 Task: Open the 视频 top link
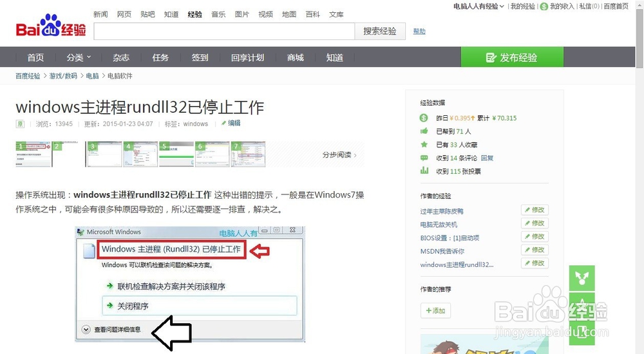[x=266, y=14]
